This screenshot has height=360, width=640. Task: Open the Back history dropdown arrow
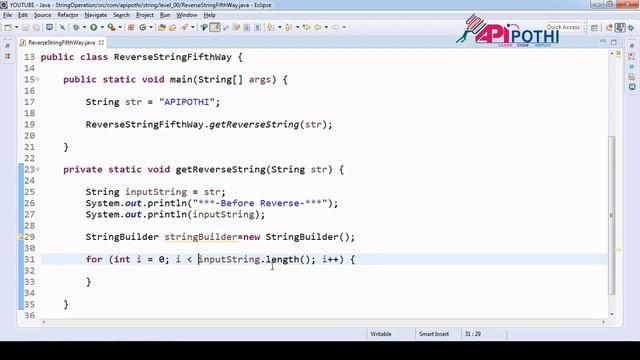click(x=326, y=27)
